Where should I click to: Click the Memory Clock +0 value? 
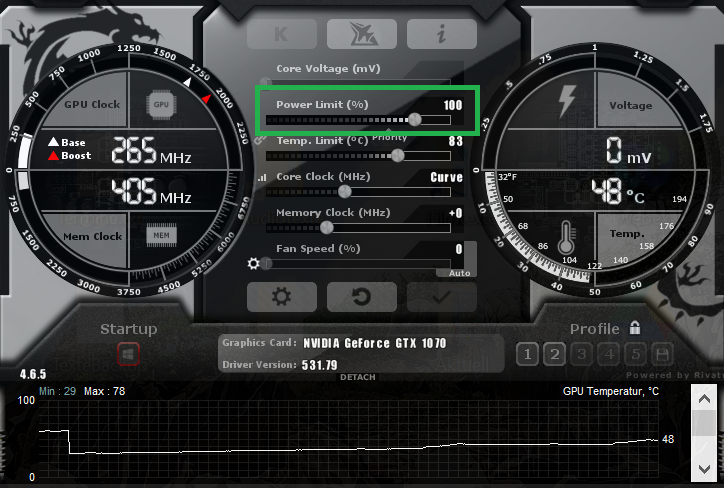(455, 213)
